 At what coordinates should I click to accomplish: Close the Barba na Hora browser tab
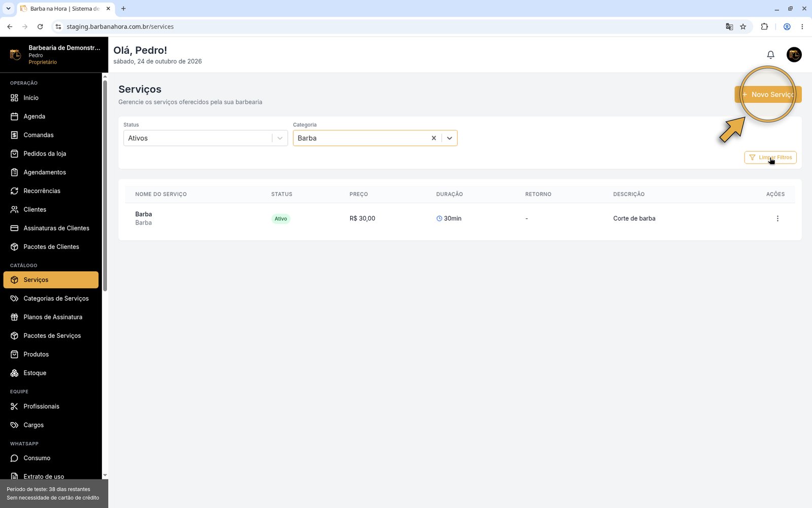108,9
